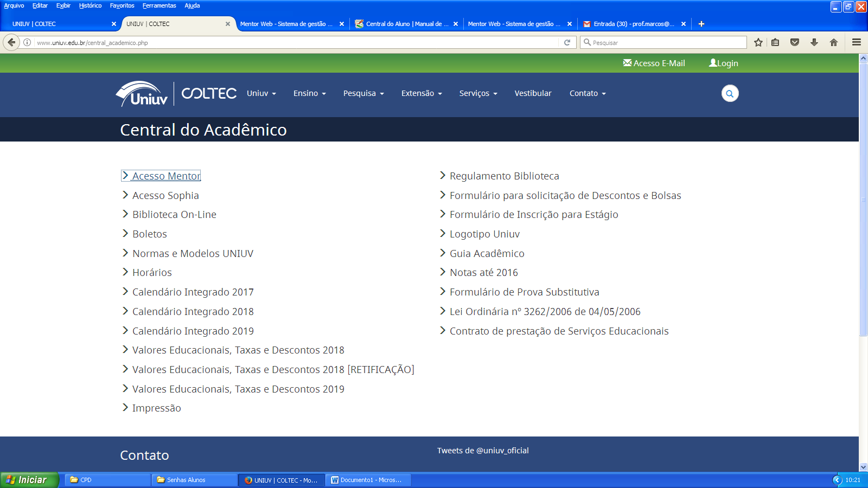Expand the Ensino dropdown menu
This screenshot has height=488, width=868.
(x=309, y=93)
